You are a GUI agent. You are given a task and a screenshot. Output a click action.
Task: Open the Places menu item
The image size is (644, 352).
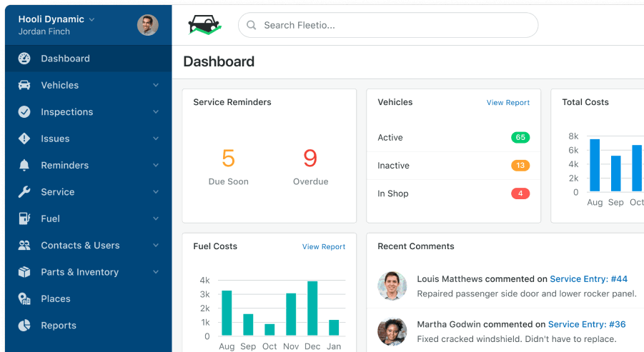click(89, 298)
